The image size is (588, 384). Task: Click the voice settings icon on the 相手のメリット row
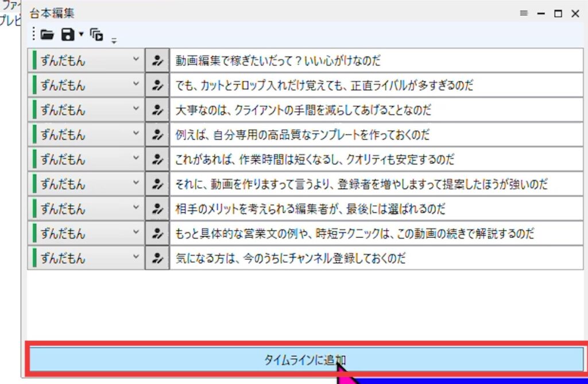point(157,209)
